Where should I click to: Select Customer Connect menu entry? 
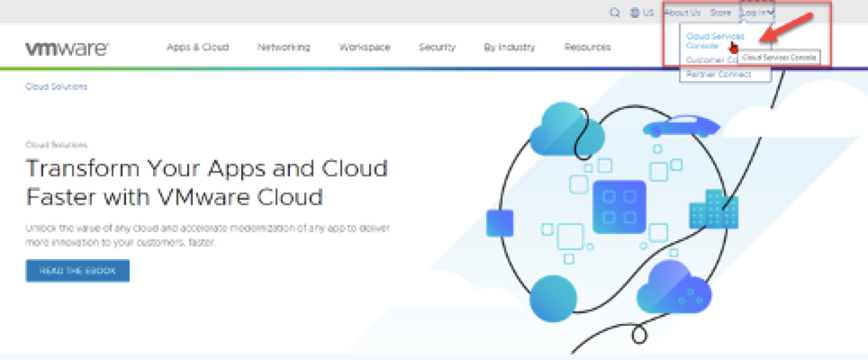click(711, 59)
